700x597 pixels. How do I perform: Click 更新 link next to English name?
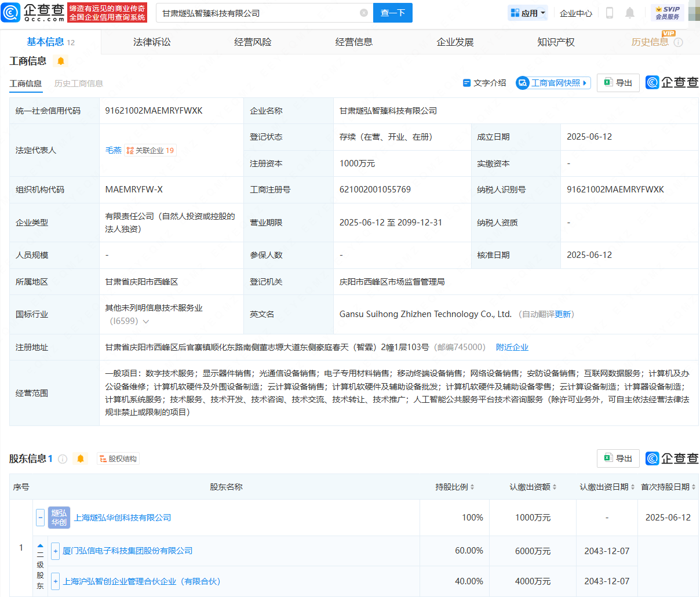coord(563,314)
